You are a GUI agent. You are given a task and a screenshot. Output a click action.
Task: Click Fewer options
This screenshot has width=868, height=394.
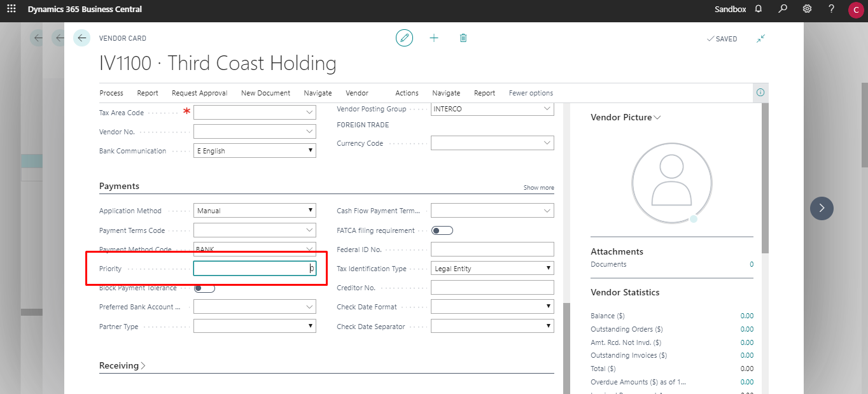tap(531, 93)
